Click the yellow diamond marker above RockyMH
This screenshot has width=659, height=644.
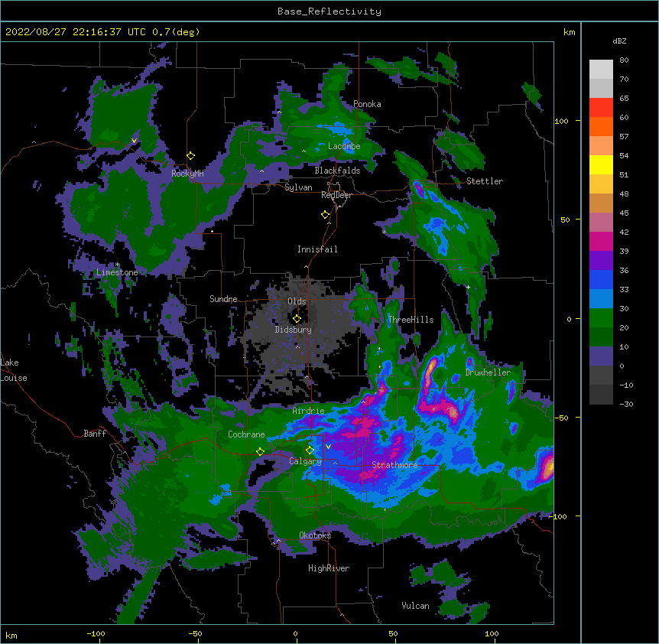(191, 156)
